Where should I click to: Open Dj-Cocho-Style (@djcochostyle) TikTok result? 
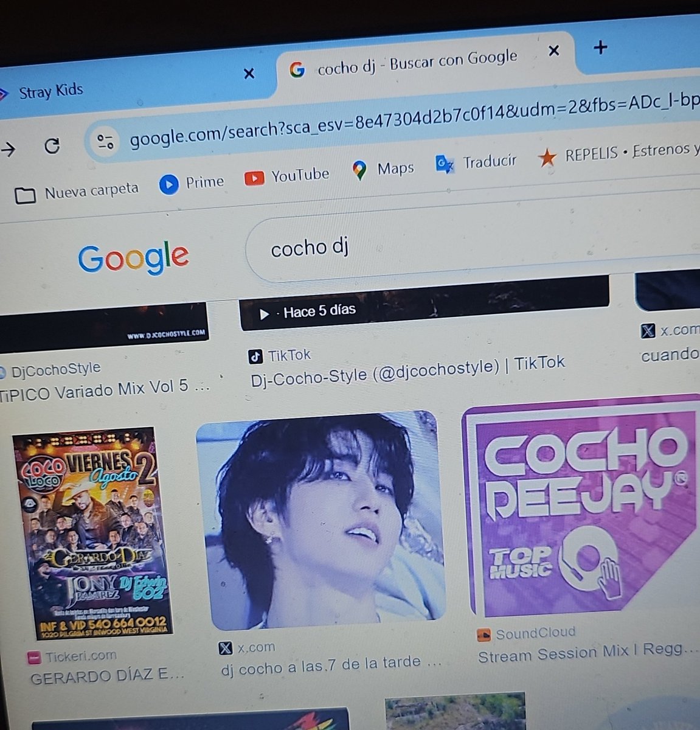[407, 371]
